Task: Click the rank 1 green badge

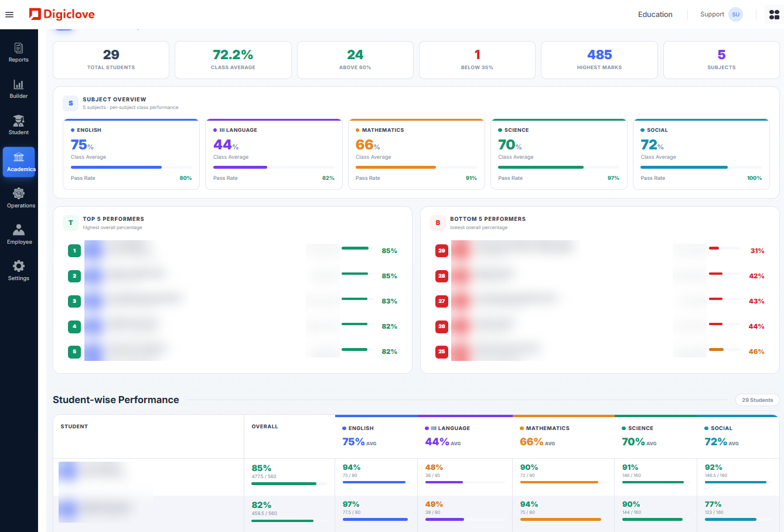Action: [x=74, y=251]
